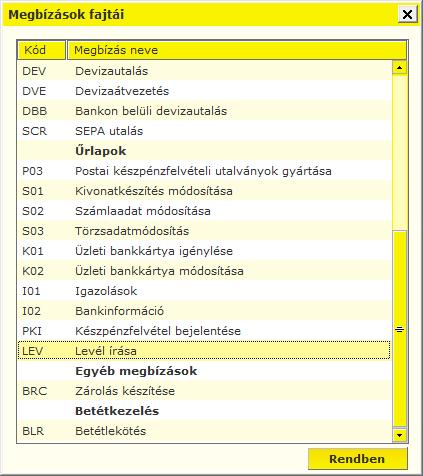
Task: Choose Számlaadat módosítása
Action: pyautogui.click(x=204, y=211)
